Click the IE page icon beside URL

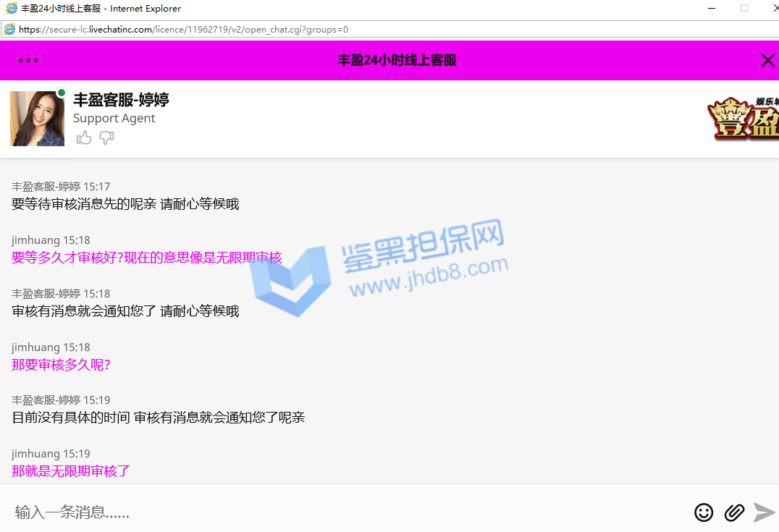(9, 30)
